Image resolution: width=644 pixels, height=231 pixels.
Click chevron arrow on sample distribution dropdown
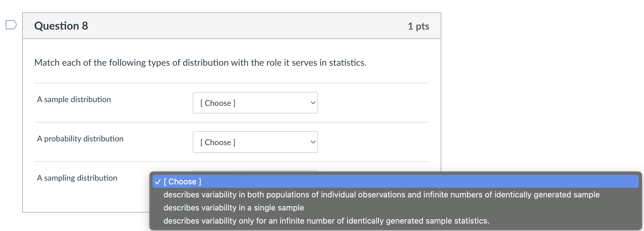pyautogui.click(x=313, y=103)
